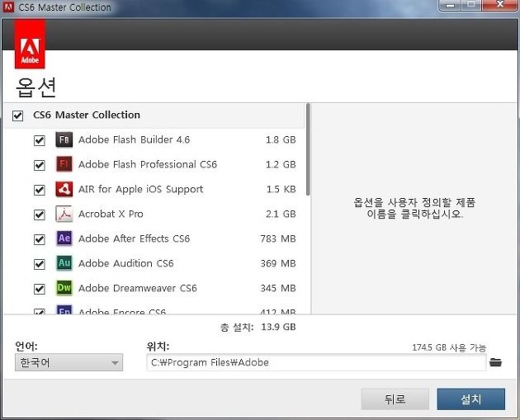
Task: Select Adobe Flash Professional CS6 name
Action: (148, 164)
